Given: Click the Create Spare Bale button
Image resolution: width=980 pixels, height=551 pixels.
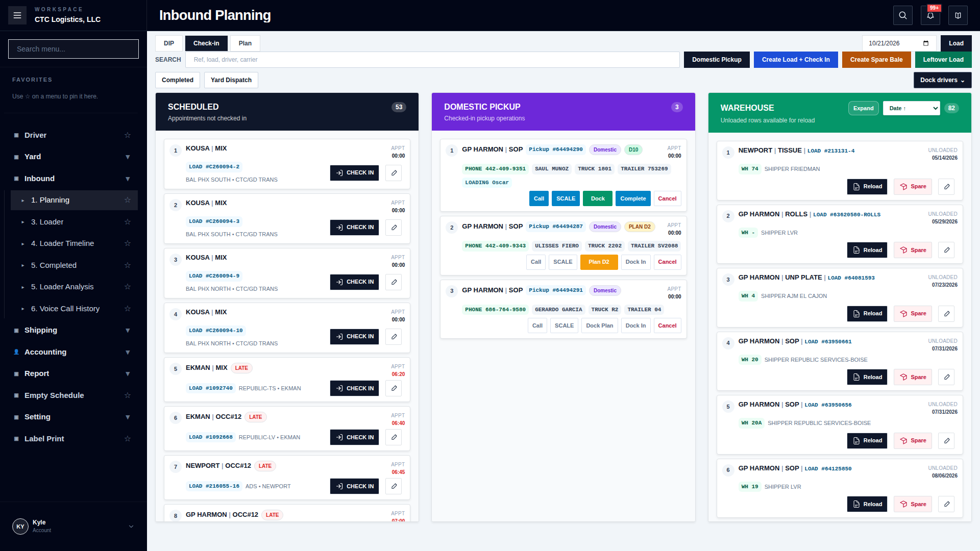Looking at the screenshot, I should pyautogui.click(x=876, y=60).
